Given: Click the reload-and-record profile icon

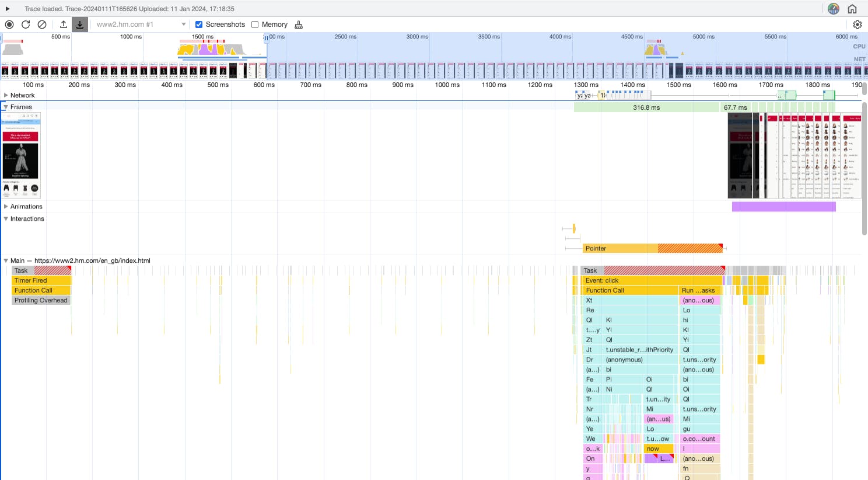Looking at the screenshot, I should (x=25, y=25).
